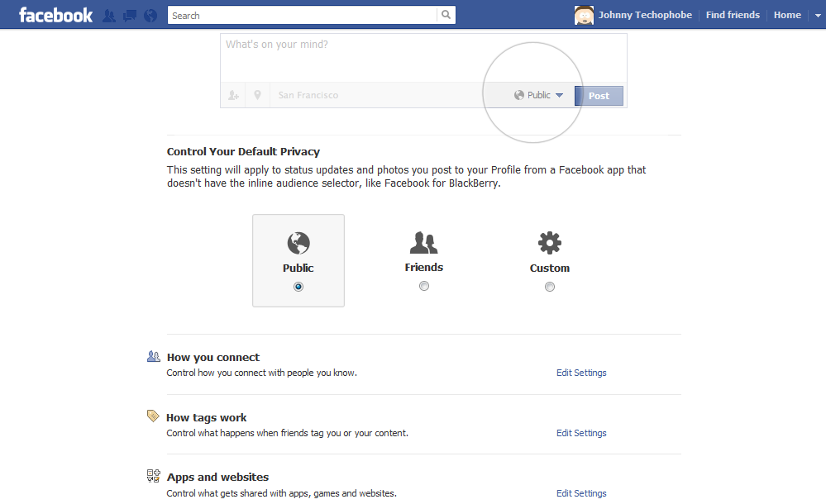Open the friend requests icon in header

[x=109, y=16]
